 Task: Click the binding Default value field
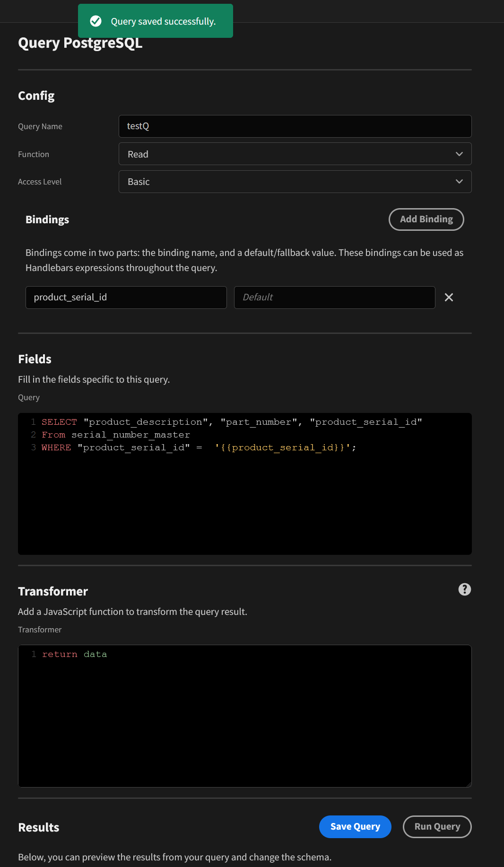click(x=334, y=297)
